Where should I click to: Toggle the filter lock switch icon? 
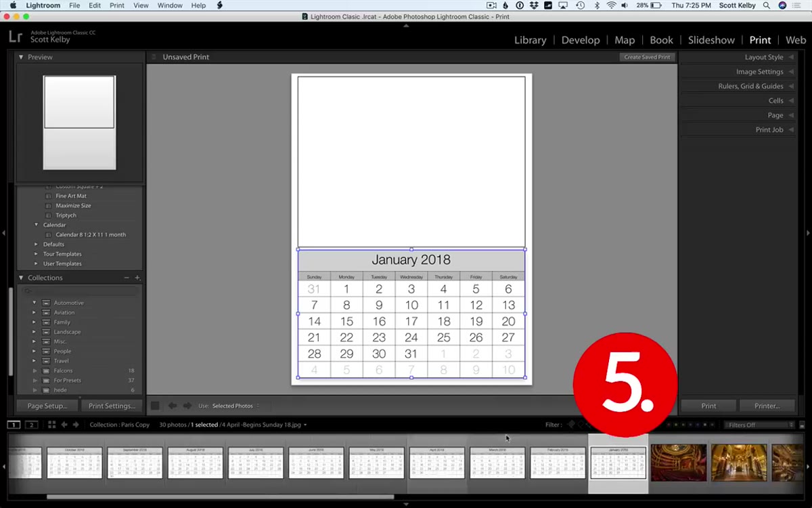pos(801,425)
